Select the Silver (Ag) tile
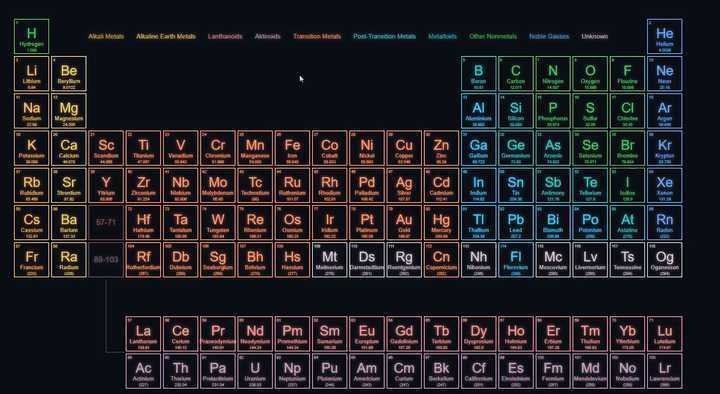The width and height of the screenshot is (720, 394). 404,186
